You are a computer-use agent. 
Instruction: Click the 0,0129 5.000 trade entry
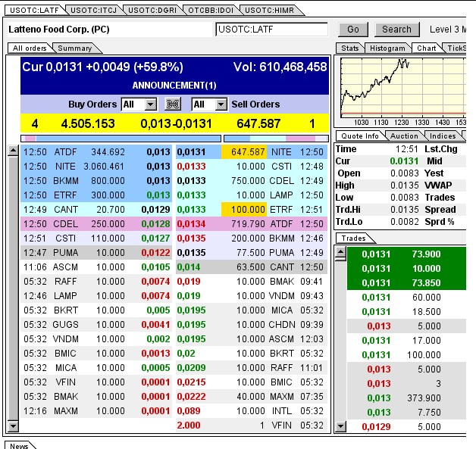click(406, 426)
